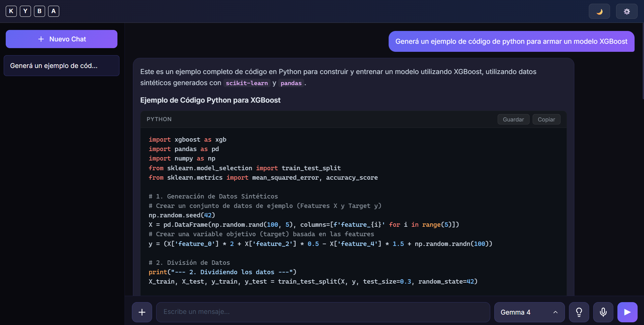This screenshot has height=325, width=644.
Task: Copy the code block with Copiar
Action: [x=546, y=119]
